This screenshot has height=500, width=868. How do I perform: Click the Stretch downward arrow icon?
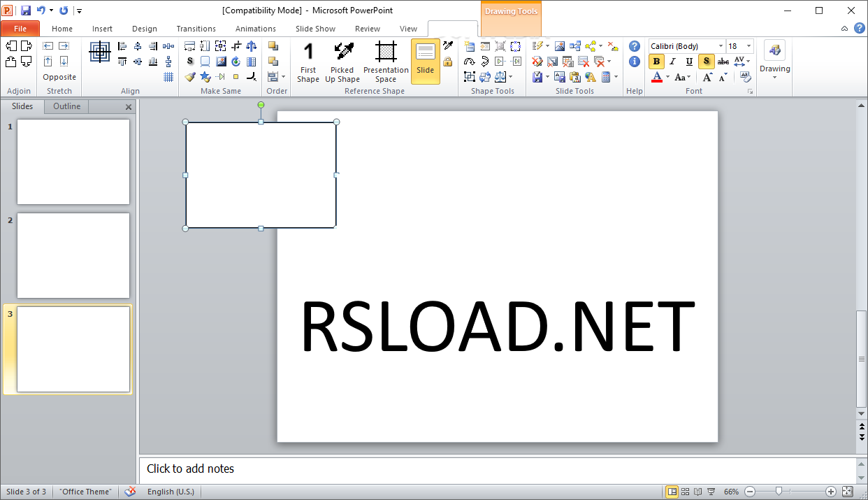[x=64, y=62]
